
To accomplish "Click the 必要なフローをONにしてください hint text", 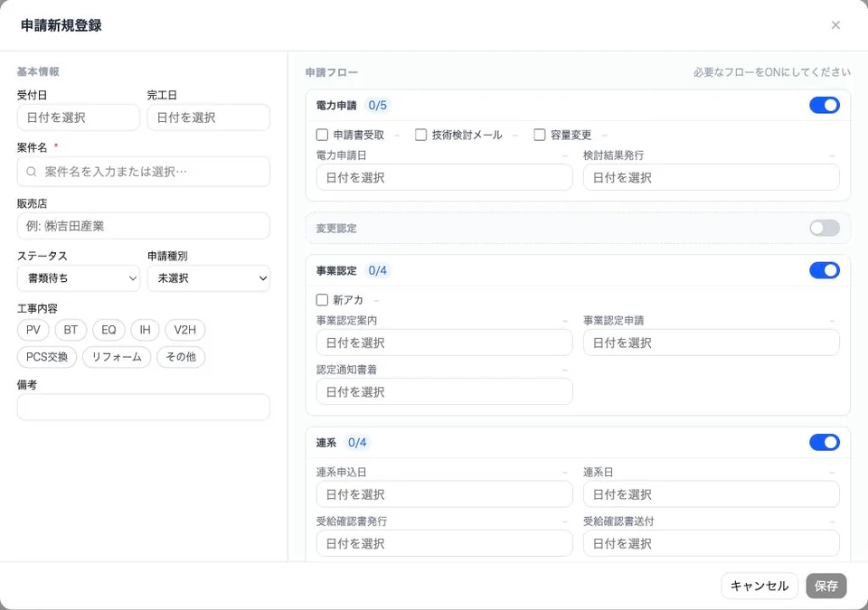I will point(772,72).
